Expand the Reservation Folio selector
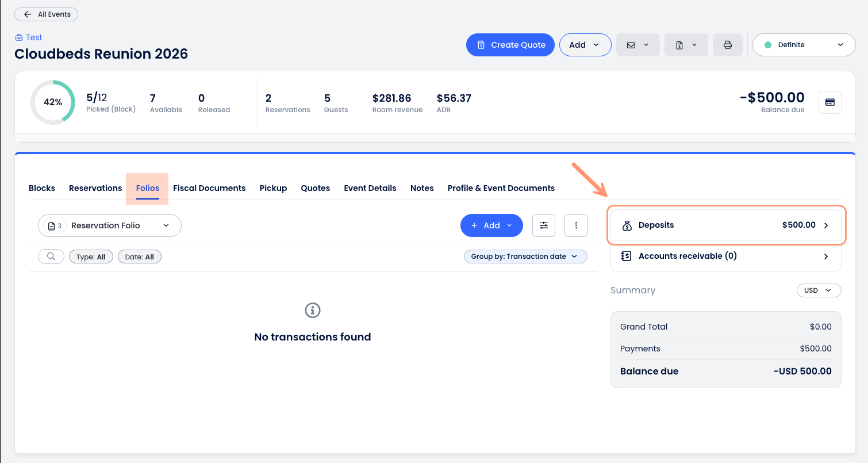The height and width of the screenshot is (463, 868). pos(110,225)
